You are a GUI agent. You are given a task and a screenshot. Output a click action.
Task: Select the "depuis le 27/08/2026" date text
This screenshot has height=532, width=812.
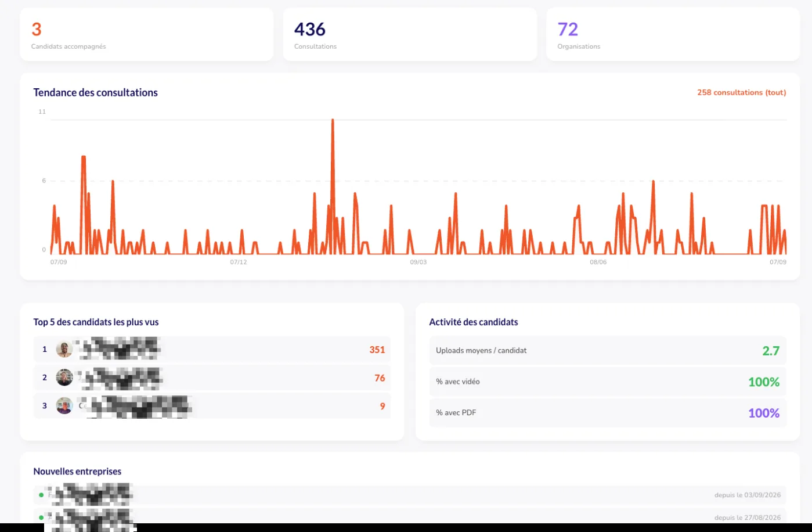point(748,517)
